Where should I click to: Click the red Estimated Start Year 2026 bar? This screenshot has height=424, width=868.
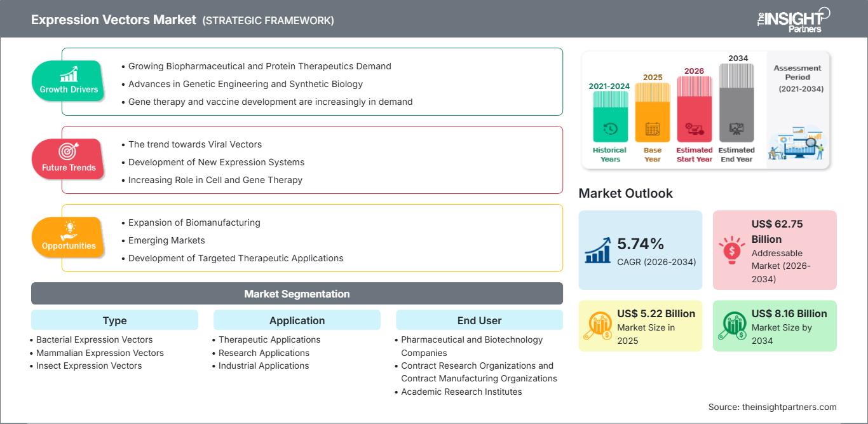694,109
